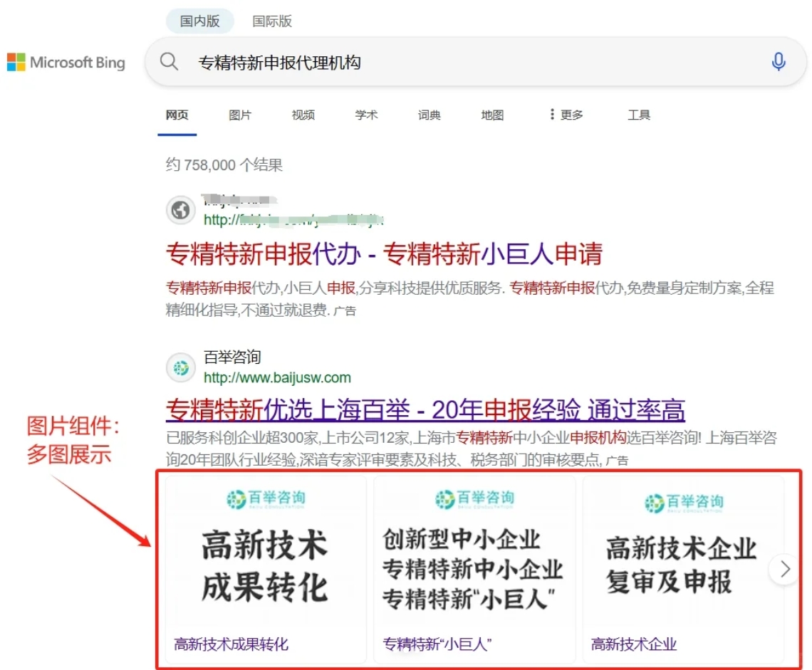Screen dimensions: 812x670
Task: Switch to 国际版 tab
Action: pyautogui.click(x=272, y=21)
